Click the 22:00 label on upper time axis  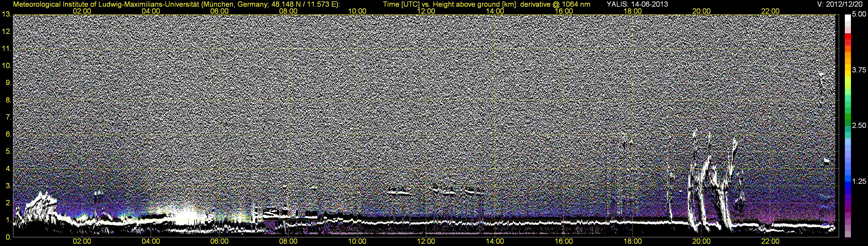(770, 11)
